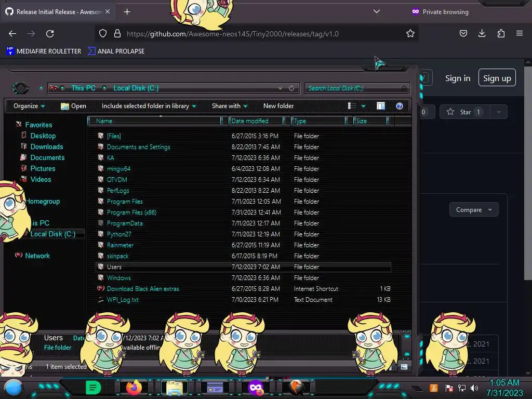The height and width of the screenshot is (399, 532).
Task: Open Explorer help icon
Action: (400, 106)
